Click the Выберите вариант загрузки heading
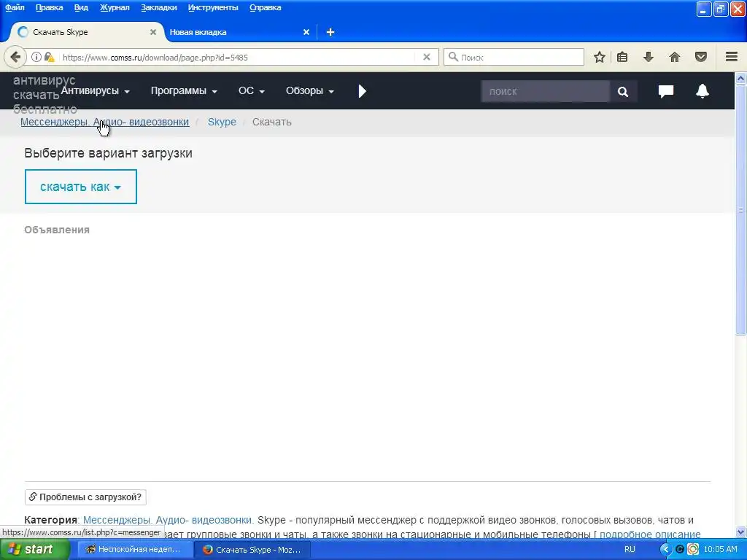 [x=108, y=153]
